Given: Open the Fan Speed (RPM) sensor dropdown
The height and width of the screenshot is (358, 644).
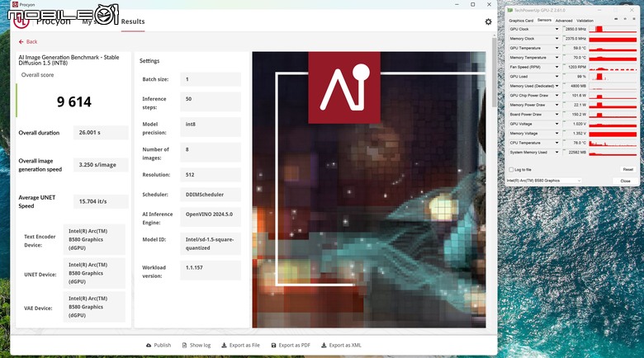Looking at the screenshot, I should 557,67.
